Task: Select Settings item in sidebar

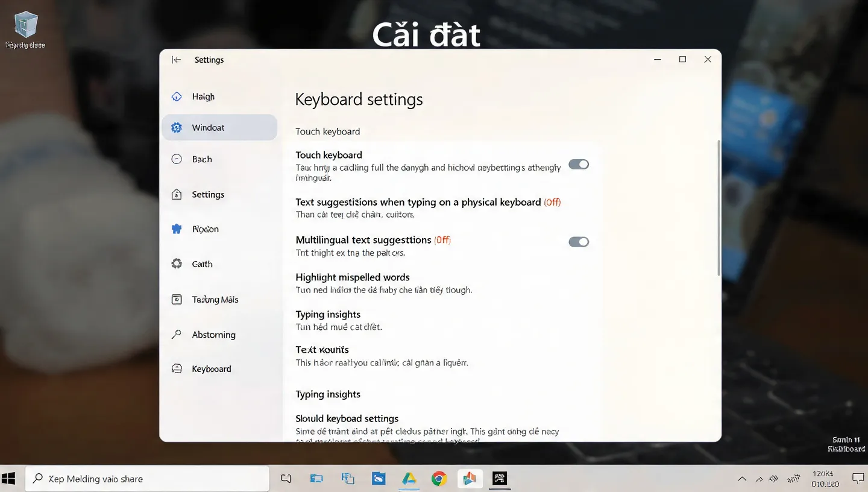Action: click(x=208, y=195)
